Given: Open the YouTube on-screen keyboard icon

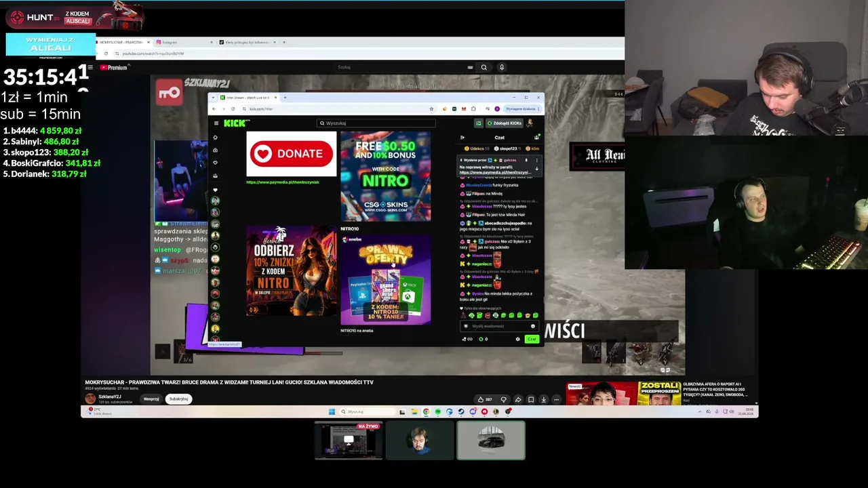Looking at the screenshot, I should [470, 67].
